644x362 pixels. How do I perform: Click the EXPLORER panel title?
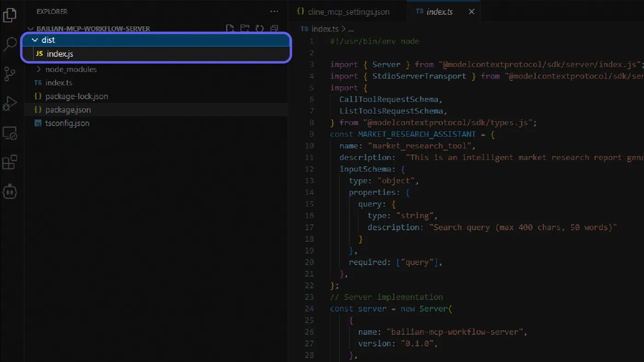coord(52,11)
